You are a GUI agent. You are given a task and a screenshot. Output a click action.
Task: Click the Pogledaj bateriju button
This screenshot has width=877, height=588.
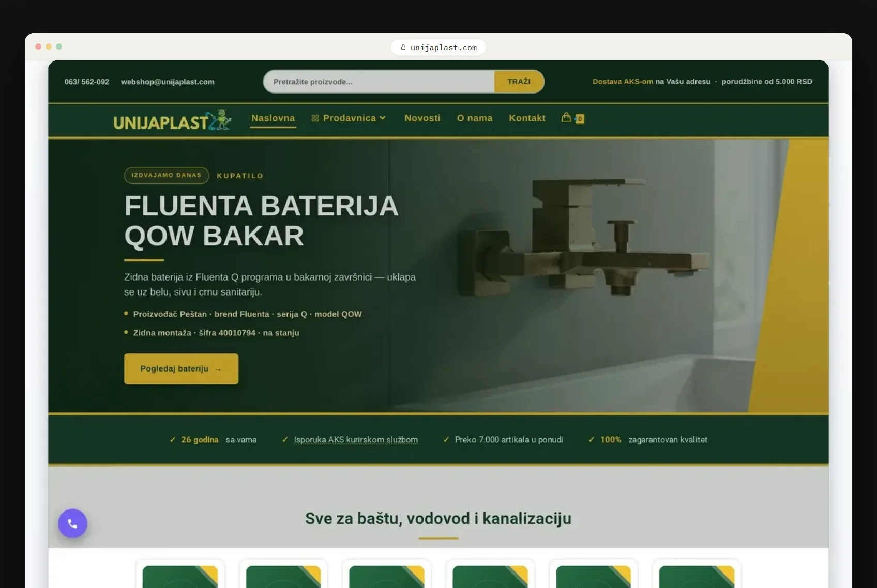[x=181, y=369]
